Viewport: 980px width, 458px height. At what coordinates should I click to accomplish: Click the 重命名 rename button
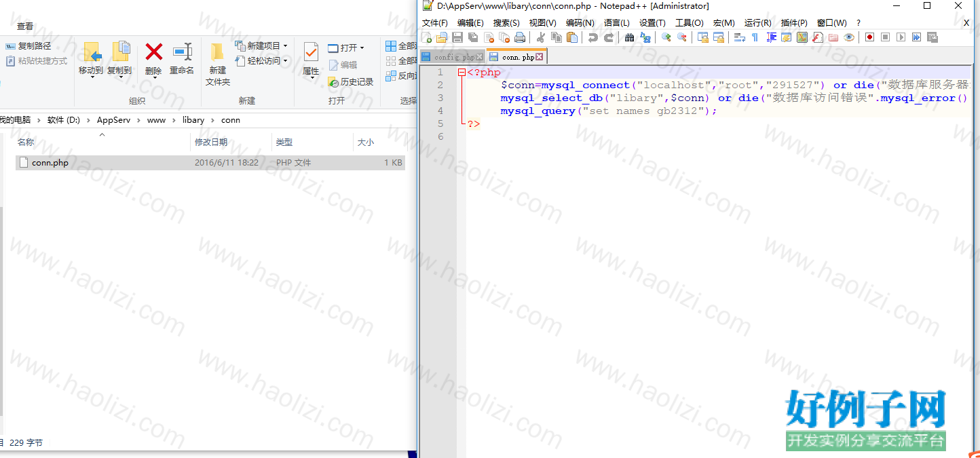tap(182, 58)
